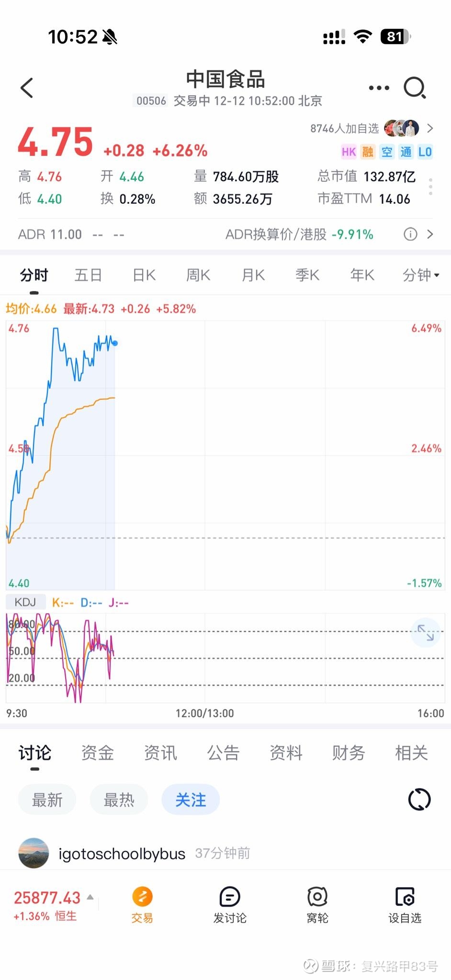451x980 pixels.
Task: Tap the back arrow icon
Action: (x=27, y=88)
